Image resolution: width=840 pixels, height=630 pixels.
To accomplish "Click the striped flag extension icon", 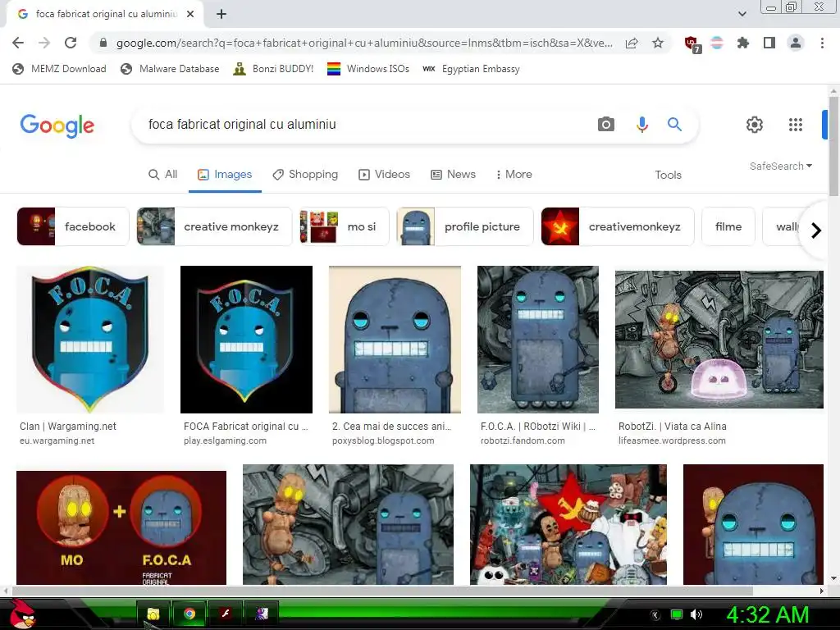I will pyautogui.click(x=717, y=43).
